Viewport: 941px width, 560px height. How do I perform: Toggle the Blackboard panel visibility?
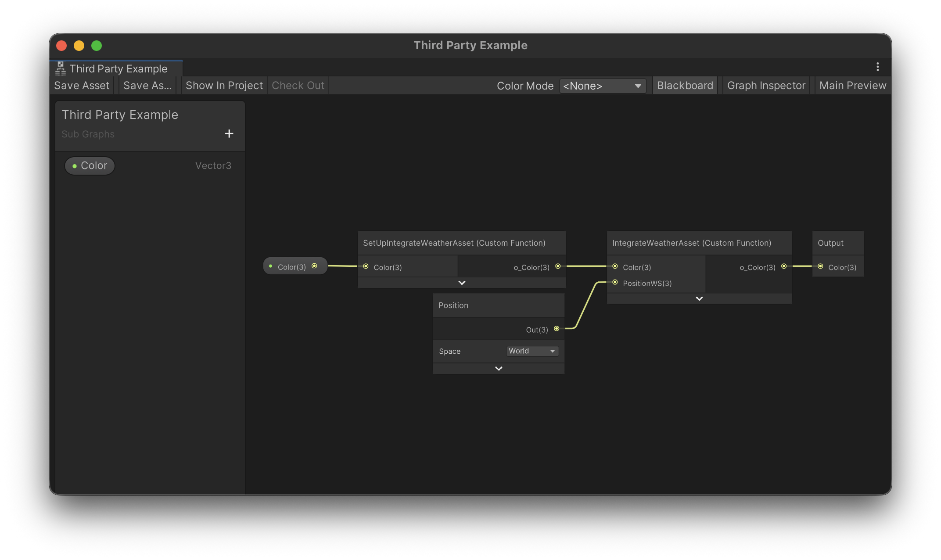[x=685, y=86]
